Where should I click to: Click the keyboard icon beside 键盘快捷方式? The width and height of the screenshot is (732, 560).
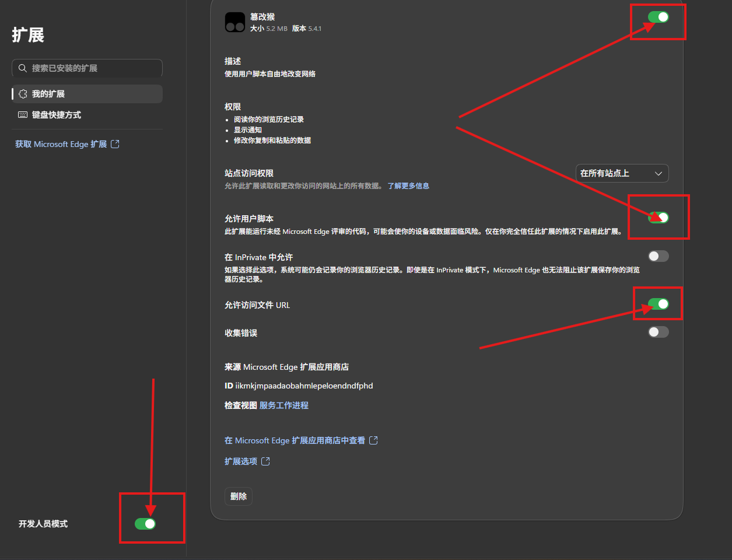pyautogui.click(x=23, y=115)
